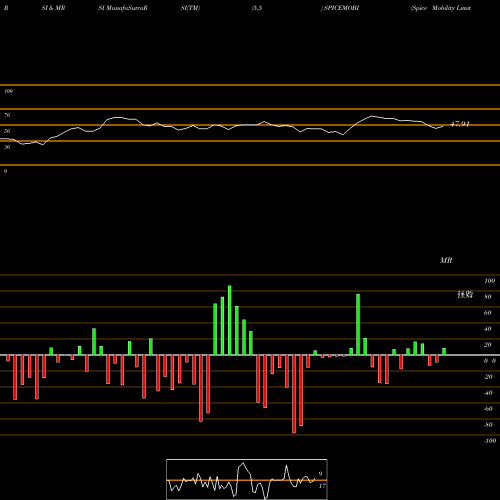Click the MR axis label 40
This screenshot has width=500, height=500.
488,329
